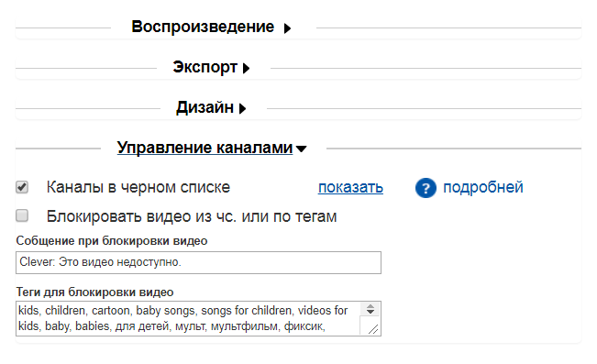Click the Управление каналами heading link
Image resolution: width=597 pixels, height=364 pixels.
pos(205,148)
